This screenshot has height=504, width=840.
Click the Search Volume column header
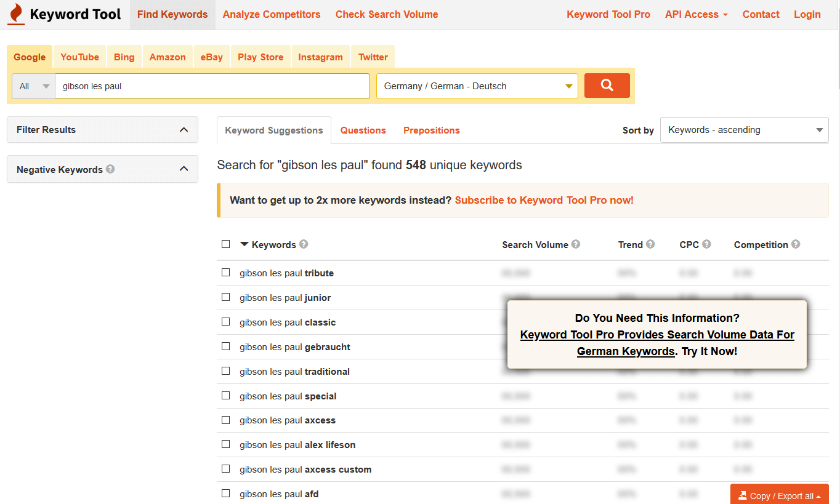(535, 244)
